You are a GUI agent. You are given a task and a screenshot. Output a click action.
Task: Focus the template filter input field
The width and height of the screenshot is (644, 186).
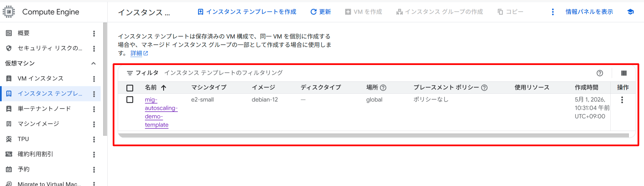pos(376,73)
